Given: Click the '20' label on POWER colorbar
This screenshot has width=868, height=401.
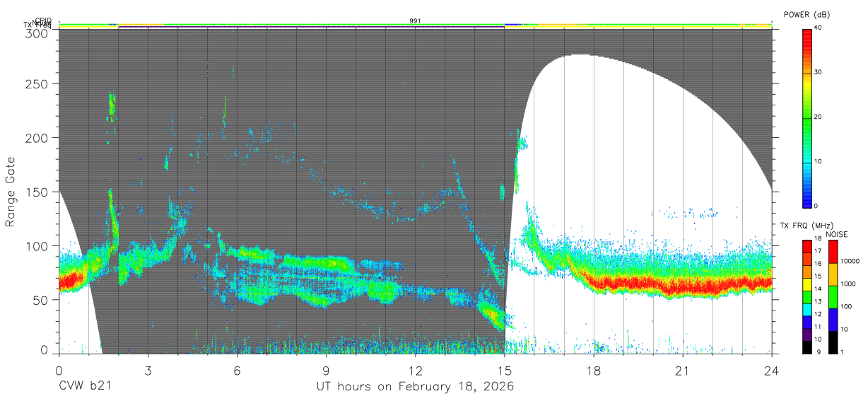Looking at the screenshot, I should pyautogui.click(x=818, y=117).
